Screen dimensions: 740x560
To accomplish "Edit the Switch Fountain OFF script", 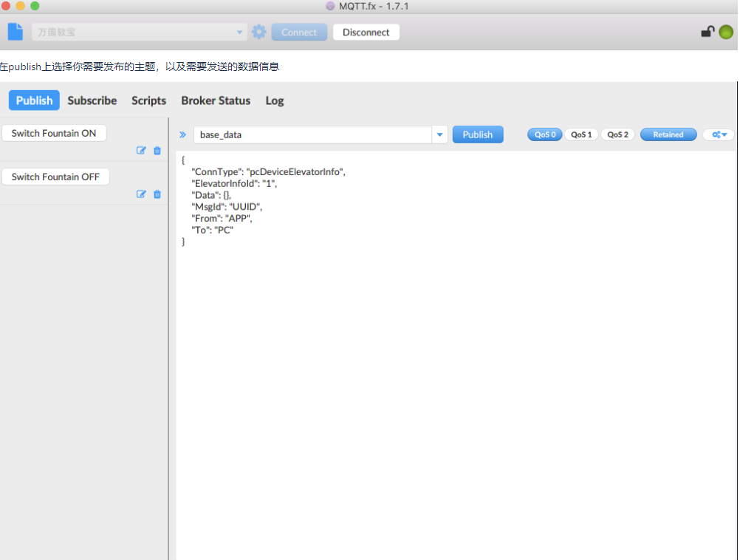I will [x=140, y=194].
